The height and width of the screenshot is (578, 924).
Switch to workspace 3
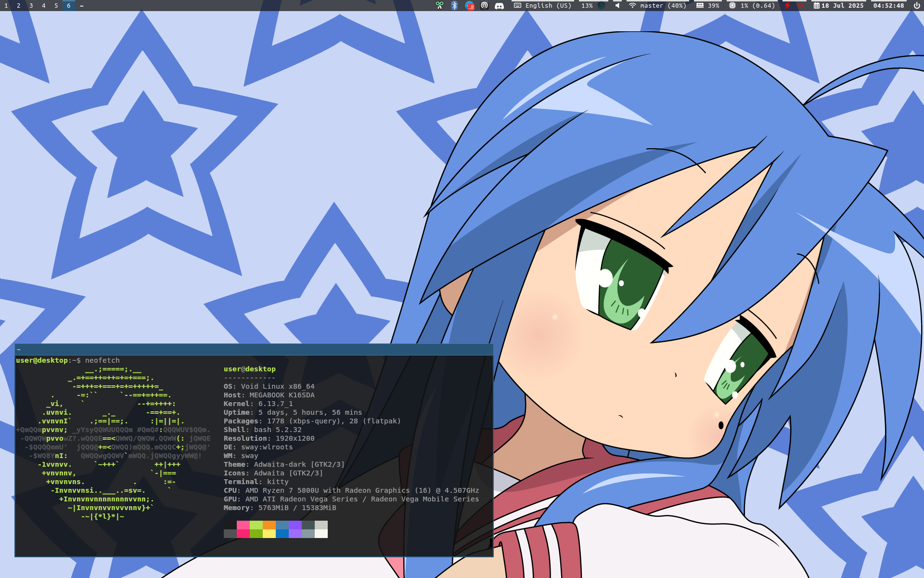pos(31,6)
